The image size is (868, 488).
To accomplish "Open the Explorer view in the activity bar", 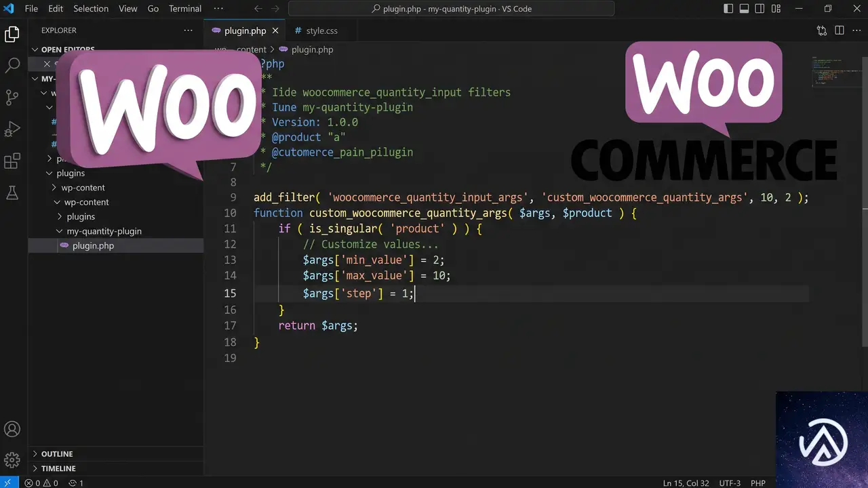I will click(12, 35).
